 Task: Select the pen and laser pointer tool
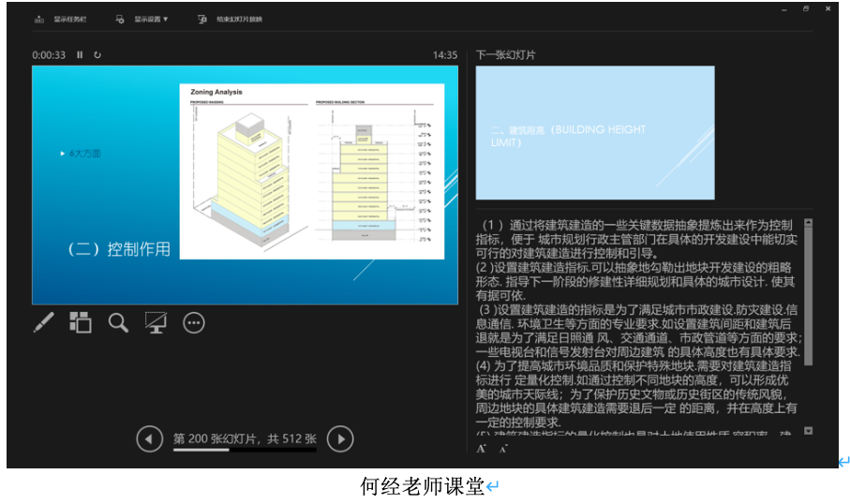point(44,322)
